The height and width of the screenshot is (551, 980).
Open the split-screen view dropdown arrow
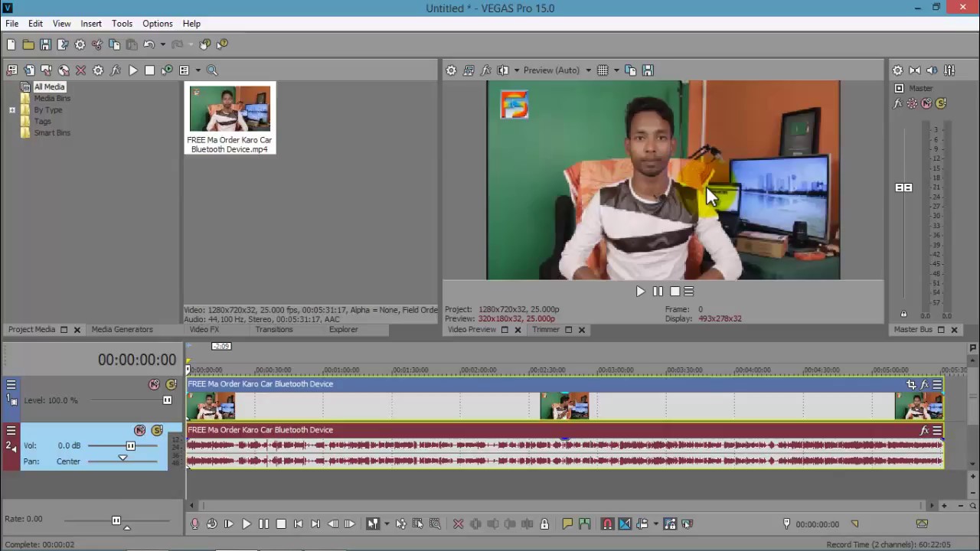coord(517,70)
